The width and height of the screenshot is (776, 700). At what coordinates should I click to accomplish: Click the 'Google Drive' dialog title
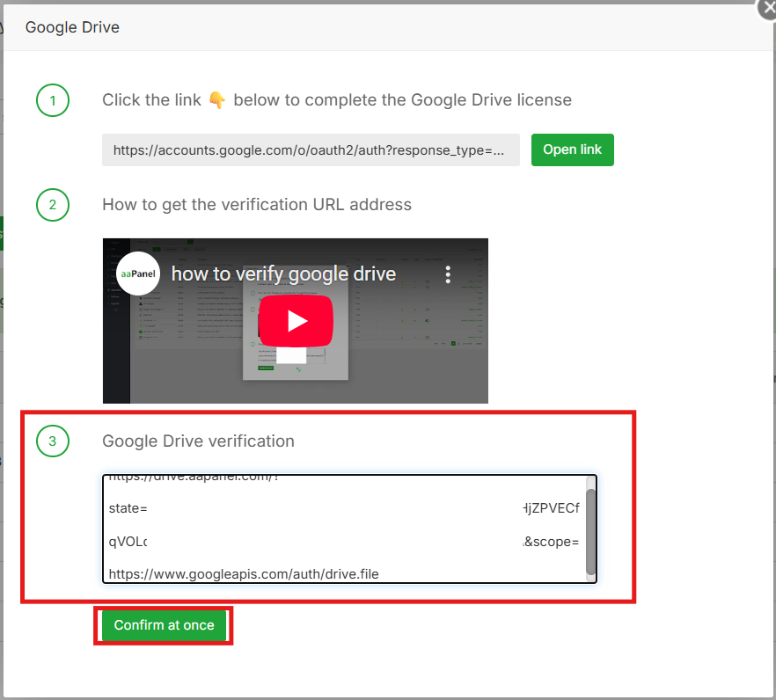72,27
